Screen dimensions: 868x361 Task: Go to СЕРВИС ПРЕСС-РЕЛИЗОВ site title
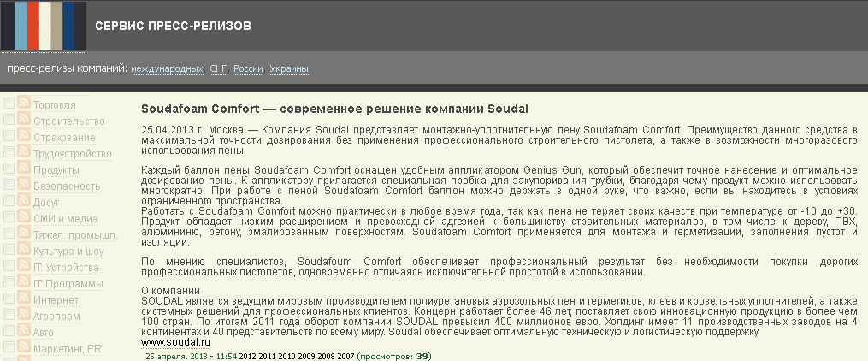pos(174,26)
